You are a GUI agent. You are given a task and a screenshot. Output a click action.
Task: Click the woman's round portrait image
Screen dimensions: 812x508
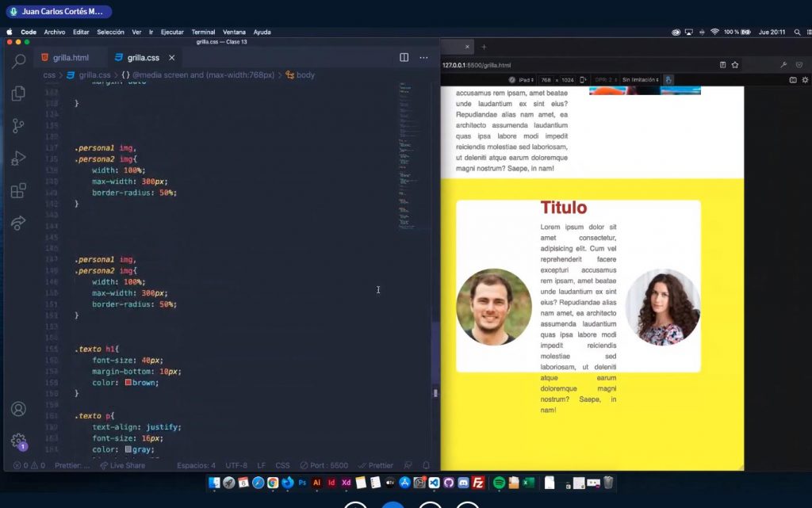coord(662,307)
